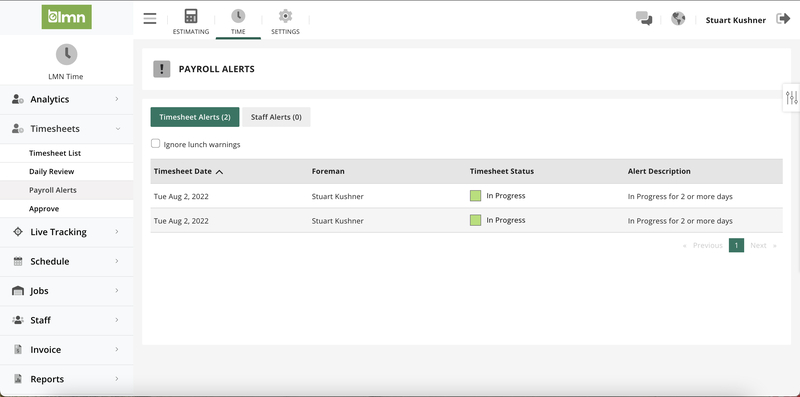Open the Settings gear icon
The height and width of the screenshot is (397, 800).
click(x=285, y=16)
